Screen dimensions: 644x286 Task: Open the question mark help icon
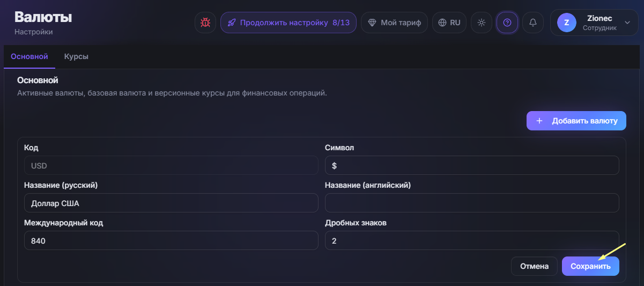click(507, 23)
